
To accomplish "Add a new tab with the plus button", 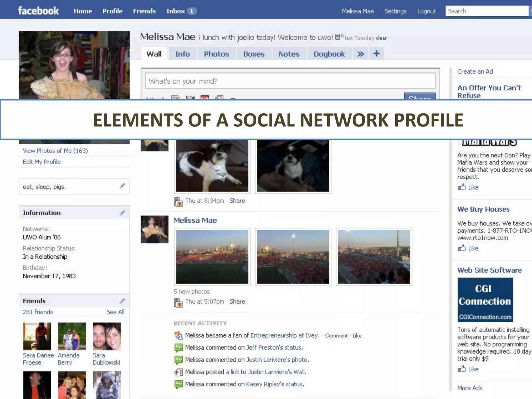I will [376, 54].
